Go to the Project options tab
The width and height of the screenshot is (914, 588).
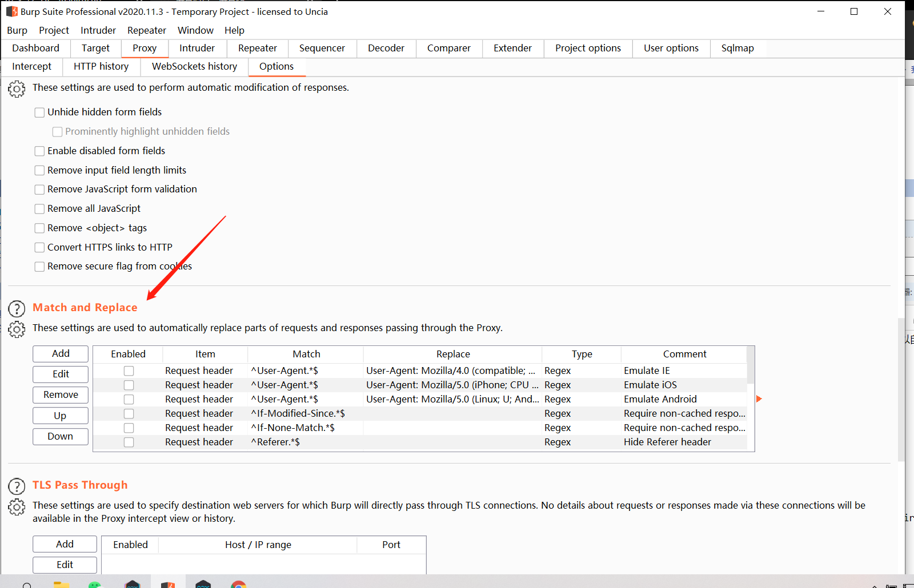click(x=588, y=49)
